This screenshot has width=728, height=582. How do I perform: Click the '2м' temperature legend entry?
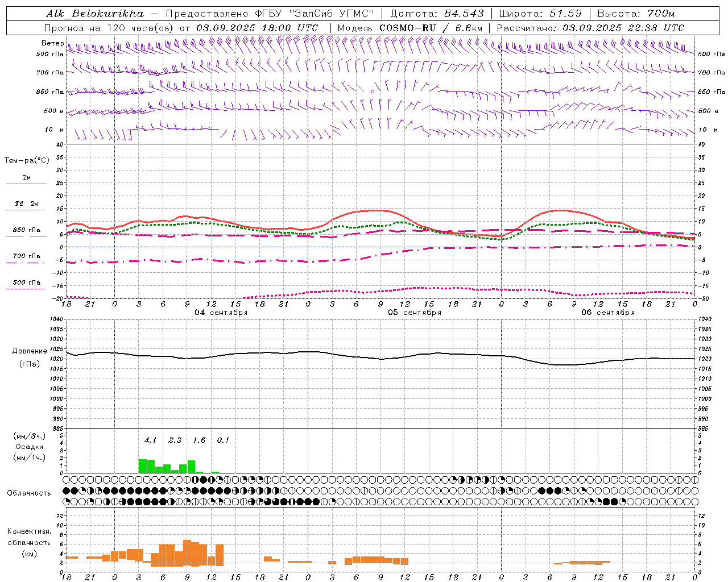click(x=27, y=178)
